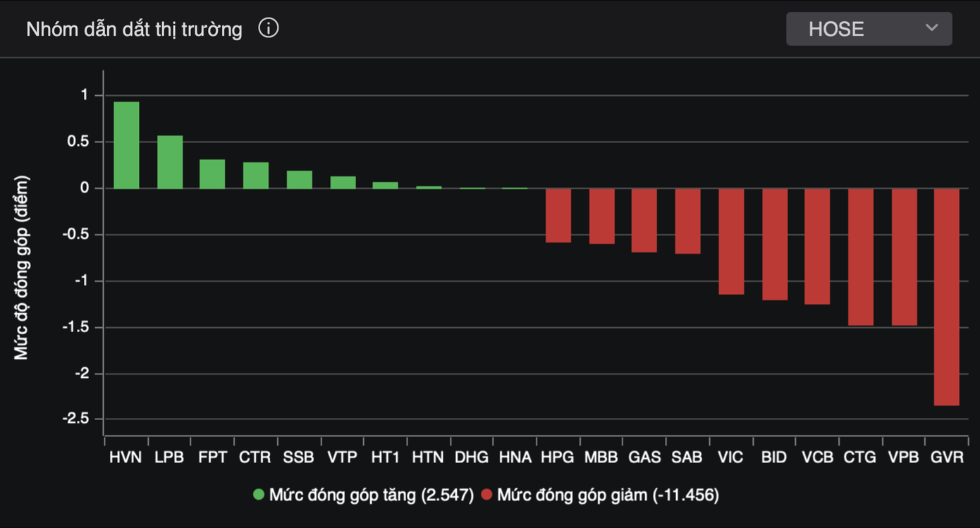Select the GVR red bar
980x528 pixels.
947,296
